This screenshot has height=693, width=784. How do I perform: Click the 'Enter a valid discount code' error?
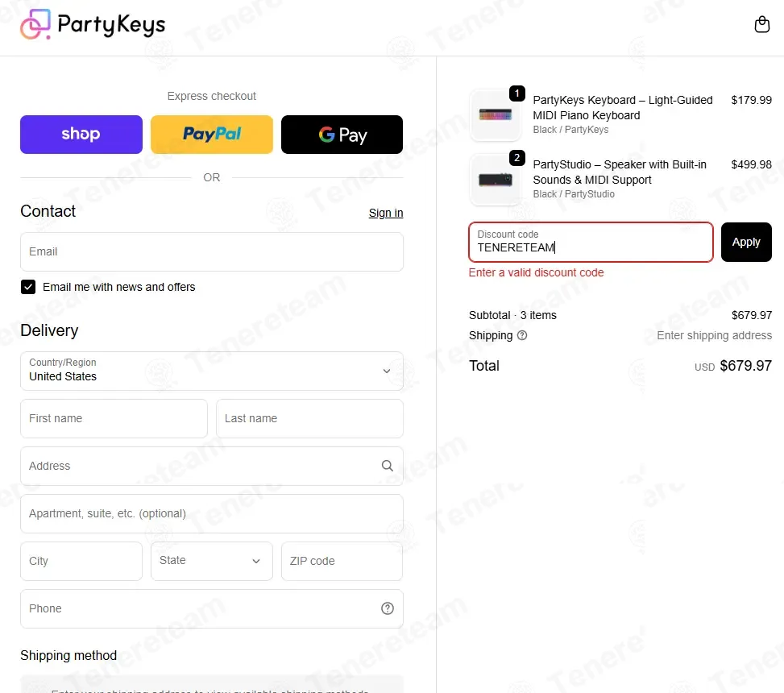pos(536,272)
